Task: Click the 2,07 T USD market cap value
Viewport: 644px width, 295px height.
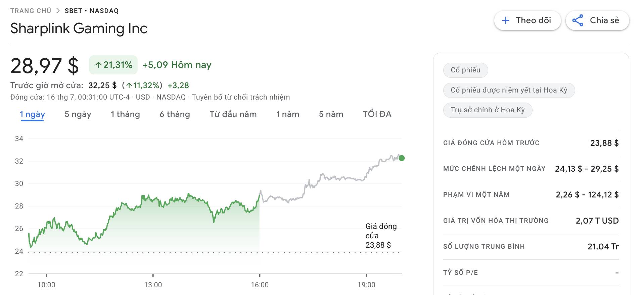Action: (x=597, y=221)
